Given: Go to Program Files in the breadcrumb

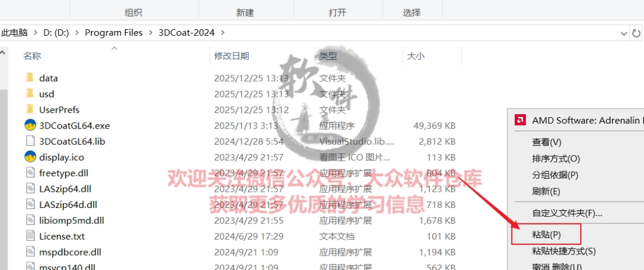Looking at the screenshot, I should (x=114, y=32).
